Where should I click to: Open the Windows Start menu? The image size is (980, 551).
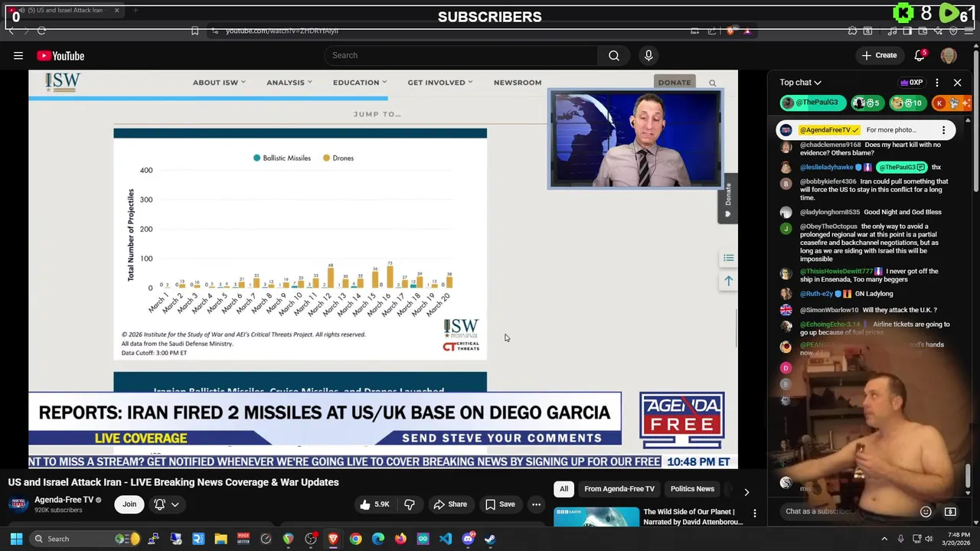pos(16,539)
